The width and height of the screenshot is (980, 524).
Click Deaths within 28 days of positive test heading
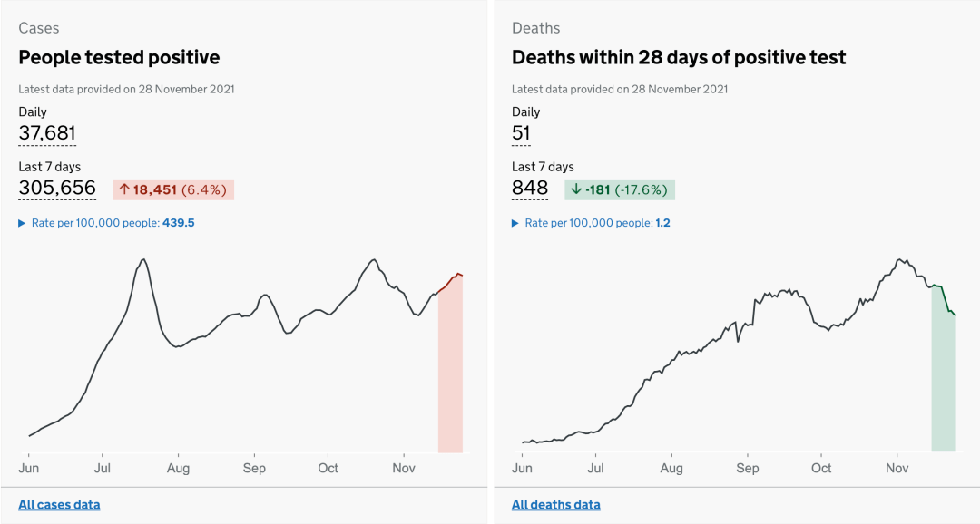[x=679, y=58]
